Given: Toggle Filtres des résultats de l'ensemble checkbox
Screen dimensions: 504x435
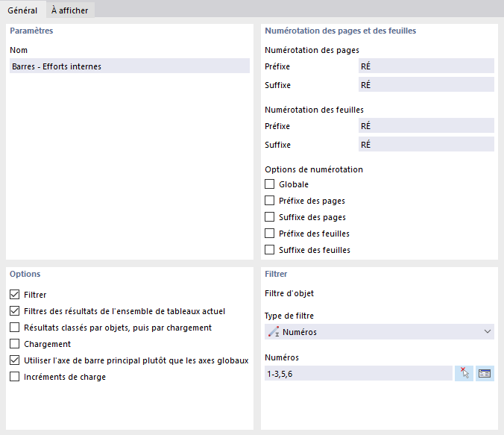Looking at the screenshot, I should 15,311.
